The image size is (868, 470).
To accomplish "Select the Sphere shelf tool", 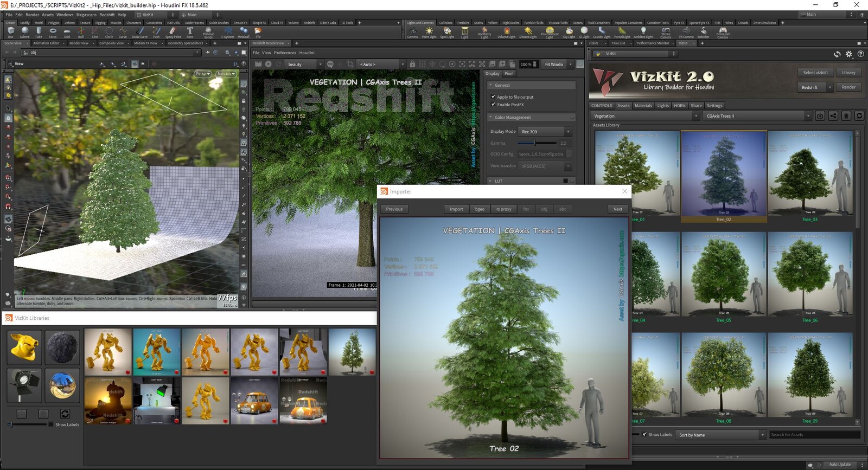I will (x=25, y=33).
